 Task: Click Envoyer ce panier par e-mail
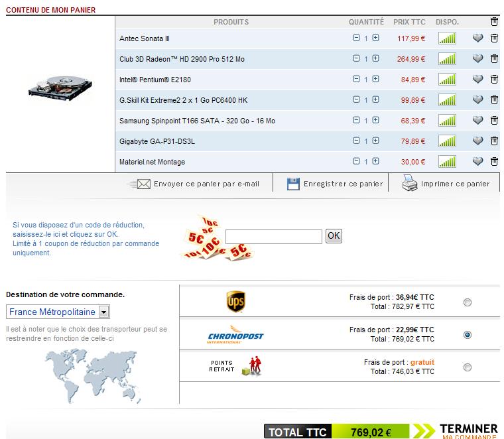point(206,184)
